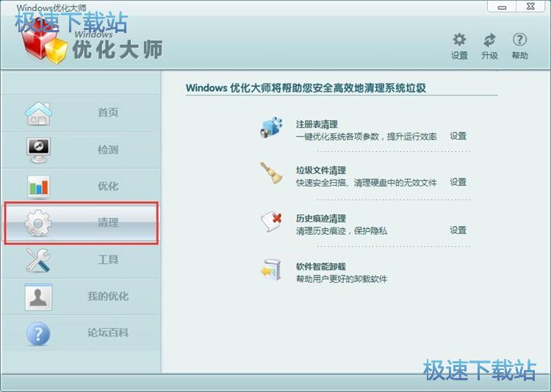Image resolution: width=551 pixels, height=392 pixels.
Task: Click description 快速安全扫描、清理硬盘中的无效文件
Action: coord(367,182)
